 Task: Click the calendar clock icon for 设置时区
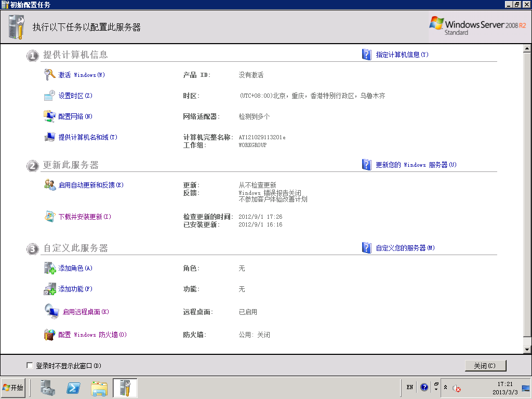coord(49,96)
